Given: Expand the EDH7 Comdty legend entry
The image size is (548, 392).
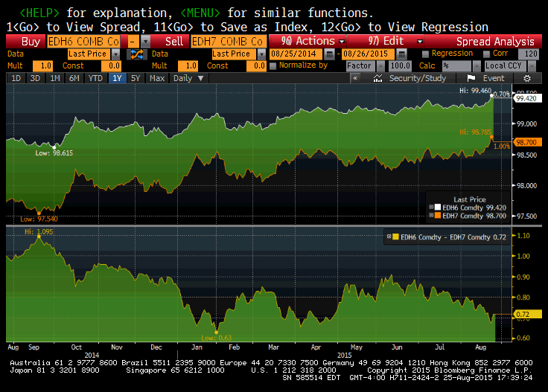Looking at the screenshot, I should (x=430, y=216).
